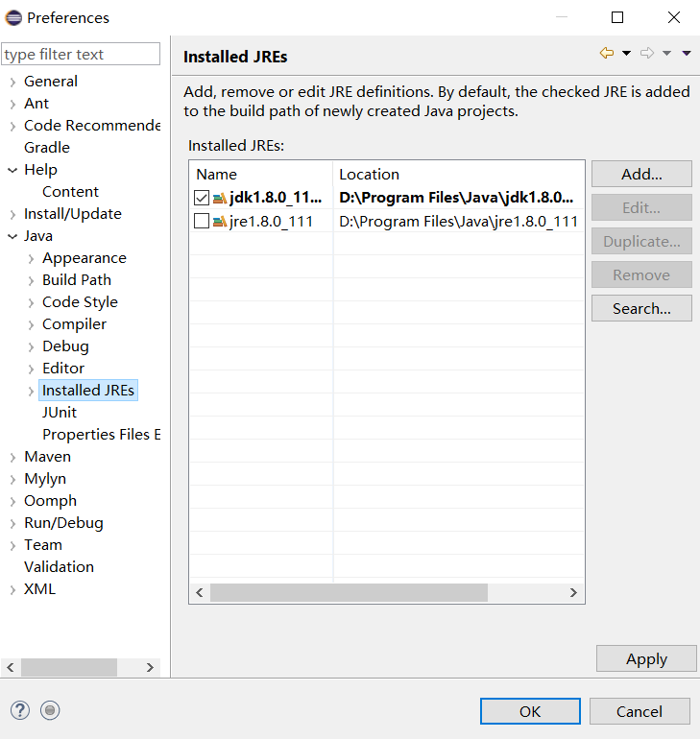
Task: Click the Eclipse logo in title bar
Action: point(13,18)
